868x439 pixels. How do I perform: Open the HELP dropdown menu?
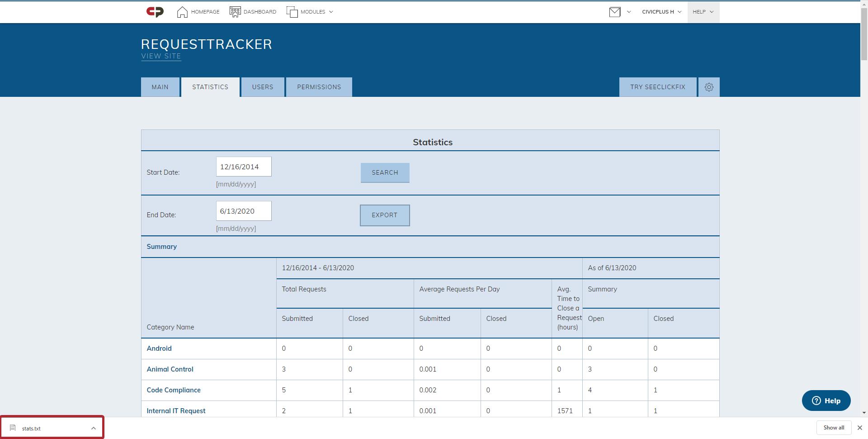703,12
